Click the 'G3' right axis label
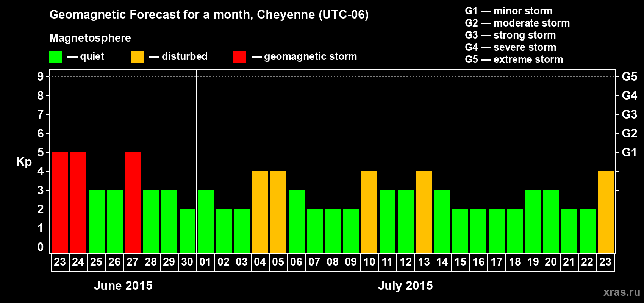 click(630, 114)
